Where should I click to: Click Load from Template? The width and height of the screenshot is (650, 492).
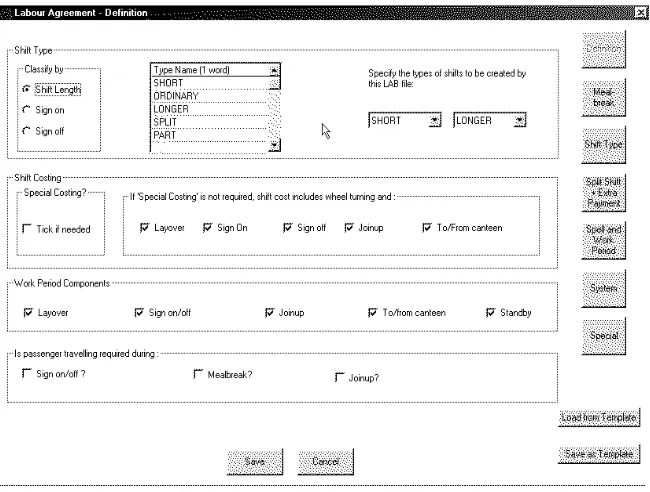tap(599, 417)
